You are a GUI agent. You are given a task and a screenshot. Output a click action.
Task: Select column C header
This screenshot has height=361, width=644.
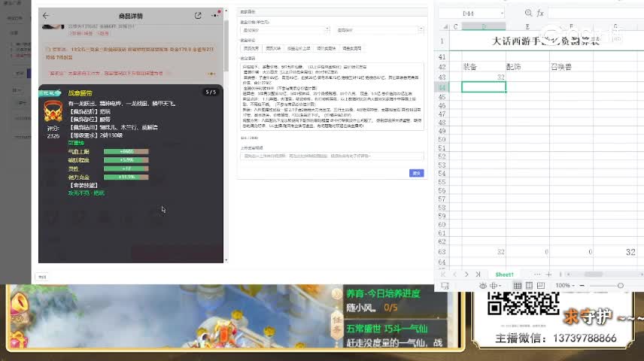(455, 26)
